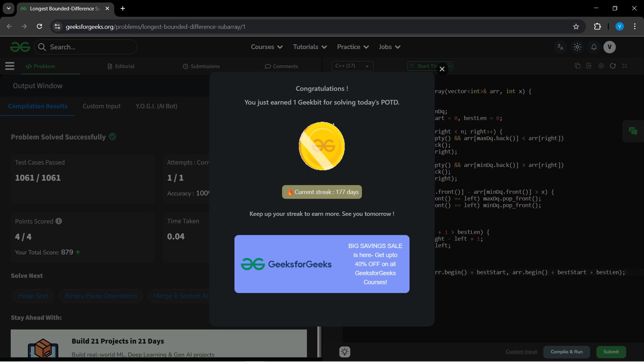644x362 pixels.
Task: Click the green chat bubble icon
Action: pos(633,131)
